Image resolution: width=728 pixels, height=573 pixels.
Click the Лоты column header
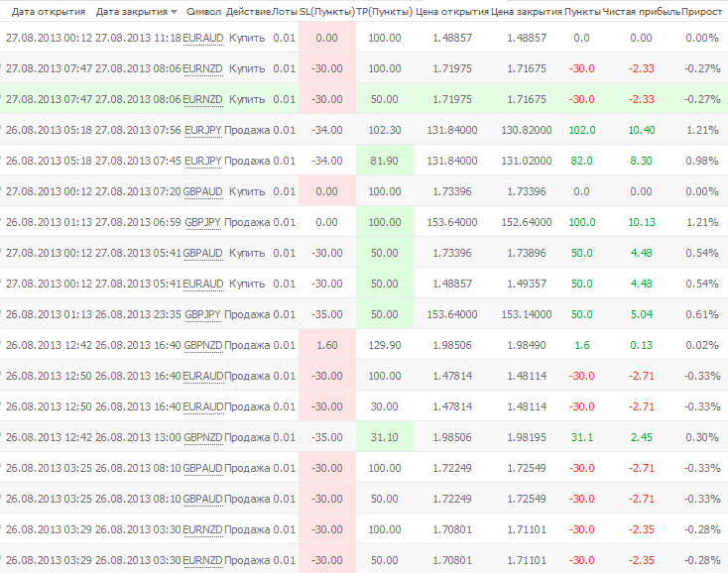[284, 12]
